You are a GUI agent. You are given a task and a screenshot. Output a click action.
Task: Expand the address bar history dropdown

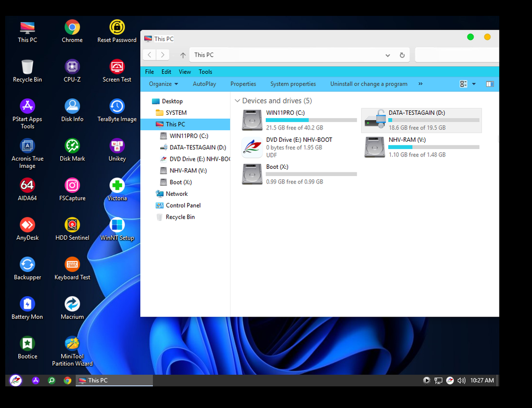[x=388, y=55]
